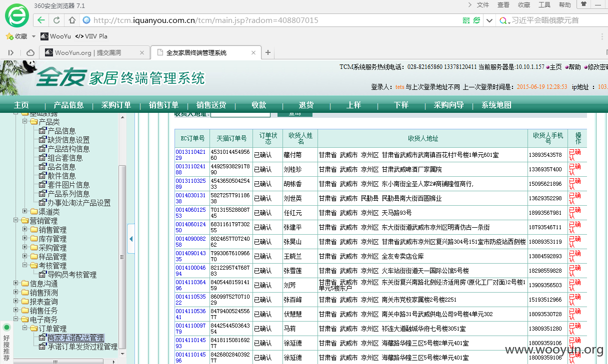Open 散件信息 in the tree
This screenshot has height=364, width=608.
tap(61, 176)
